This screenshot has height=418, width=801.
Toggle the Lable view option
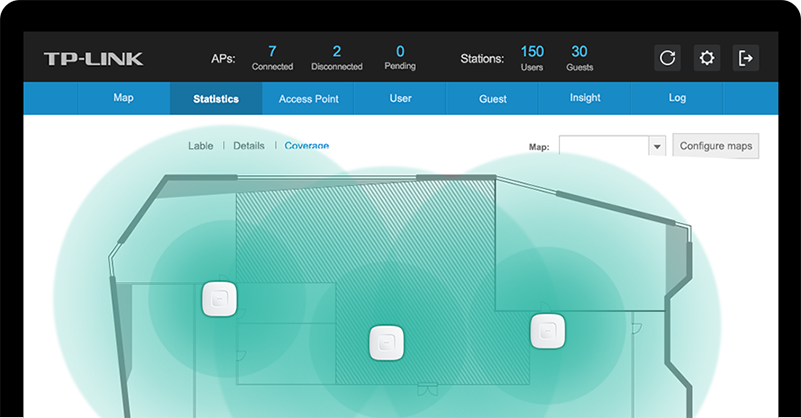(x=200, y=146)
